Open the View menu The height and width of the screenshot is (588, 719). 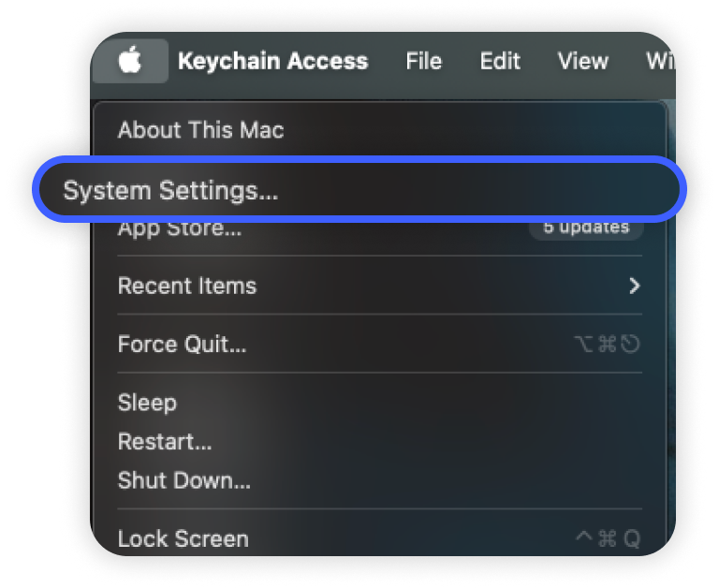click(x=582, y=62)
